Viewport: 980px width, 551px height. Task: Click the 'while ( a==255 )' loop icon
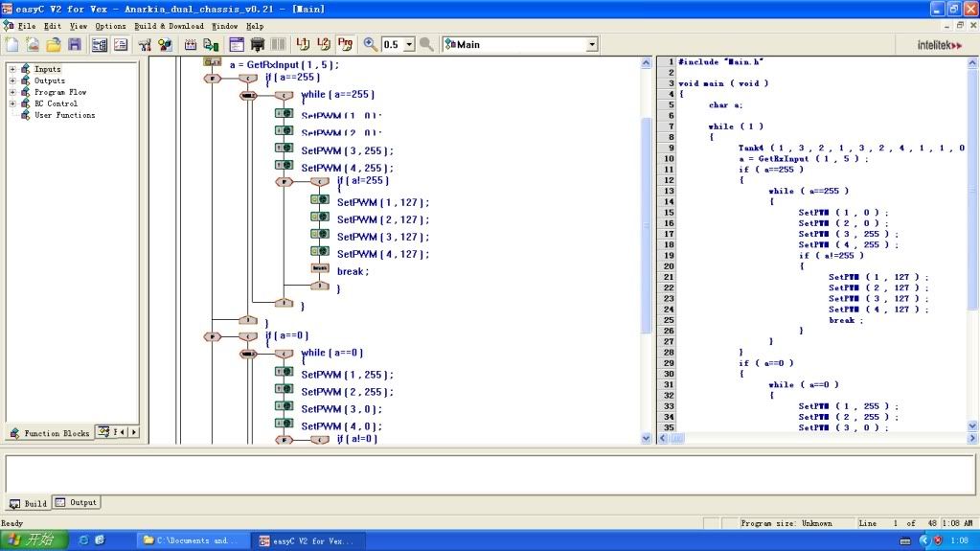point(248,95)
